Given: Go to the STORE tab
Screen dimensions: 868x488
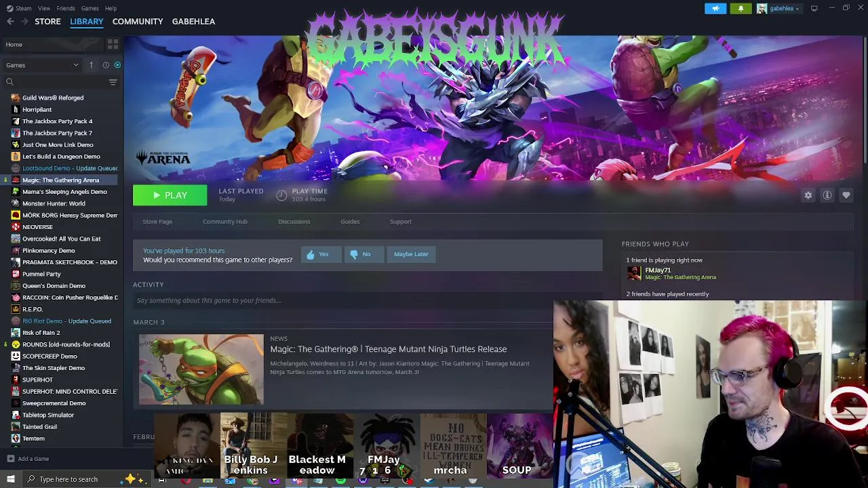Looking at the screenshot, I should pos(47,22).
